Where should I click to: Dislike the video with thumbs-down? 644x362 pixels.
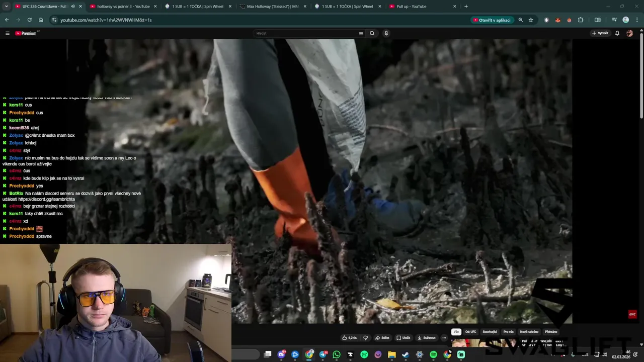tap(366, 338)
